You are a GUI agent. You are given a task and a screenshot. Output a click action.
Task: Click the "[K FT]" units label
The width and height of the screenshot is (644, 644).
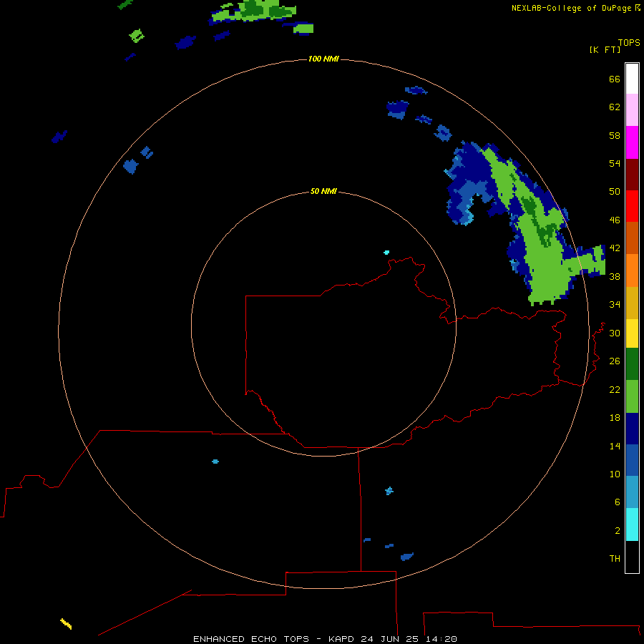605,50
